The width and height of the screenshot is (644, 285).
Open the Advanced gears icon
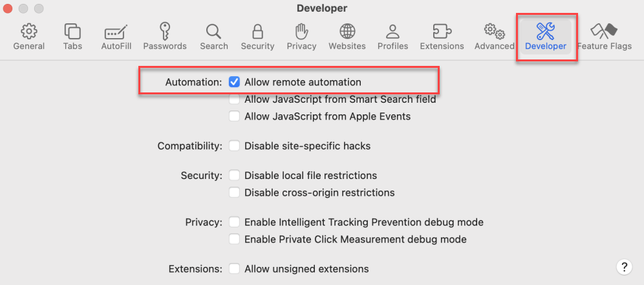click(x=494, y=31)
